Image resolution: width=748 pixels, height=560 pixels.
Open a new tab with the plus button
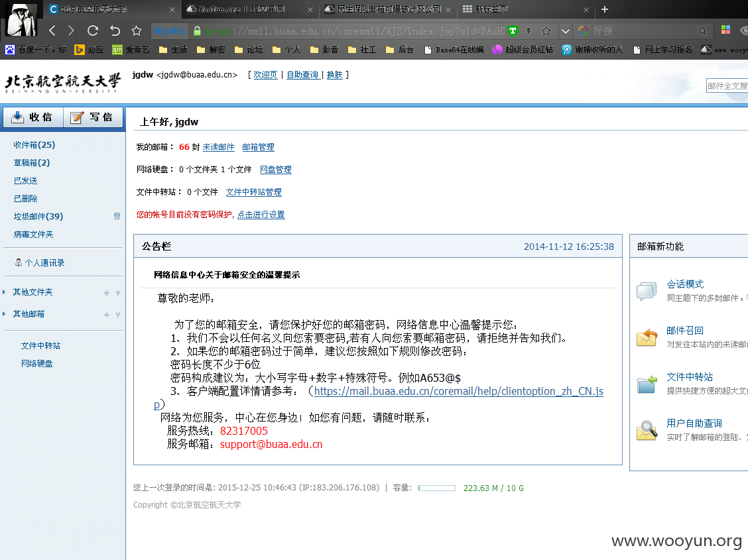coord(604,9)
